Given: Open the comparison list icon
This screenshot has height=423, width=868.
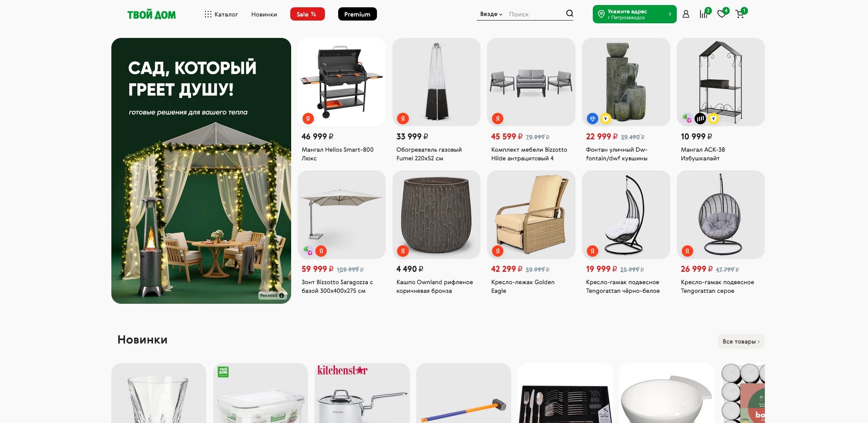Looking at the screenshot, I should [x=703, y=14].
